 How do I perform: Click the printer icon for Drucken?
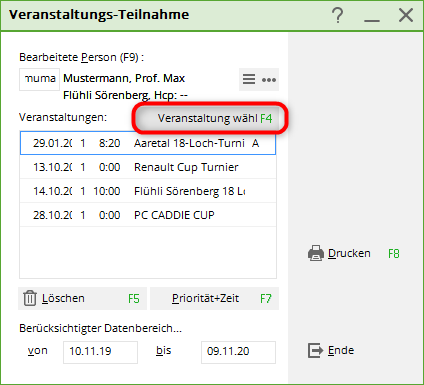[x=315, y=253]
